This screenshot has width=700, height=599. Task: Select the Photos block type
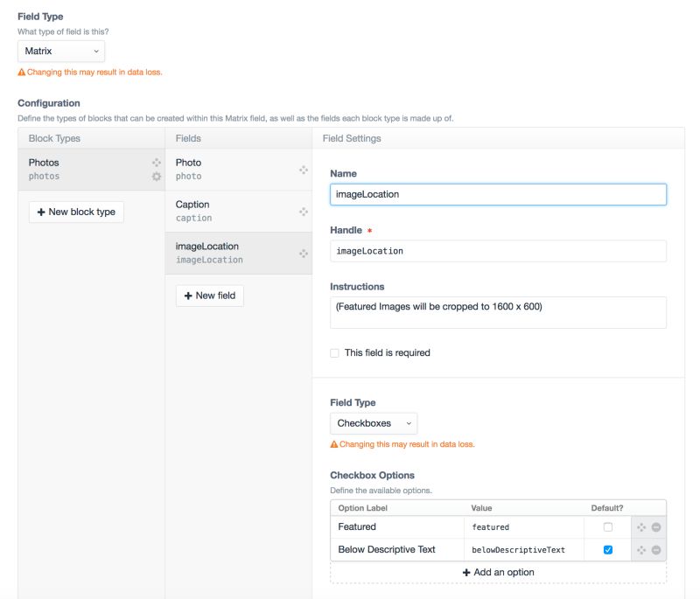tap(92, 170)
